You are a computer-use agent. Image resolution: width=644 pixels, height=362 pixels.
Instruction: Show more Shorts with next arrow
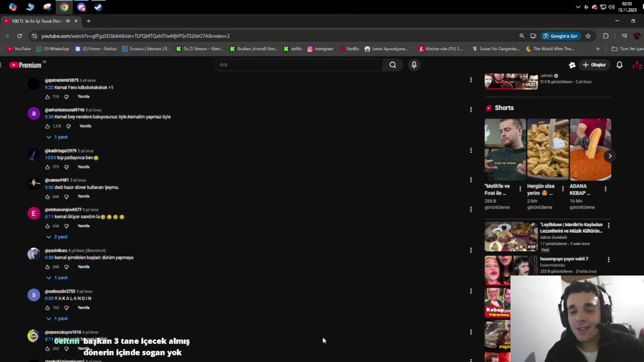(x=610, y=156)
